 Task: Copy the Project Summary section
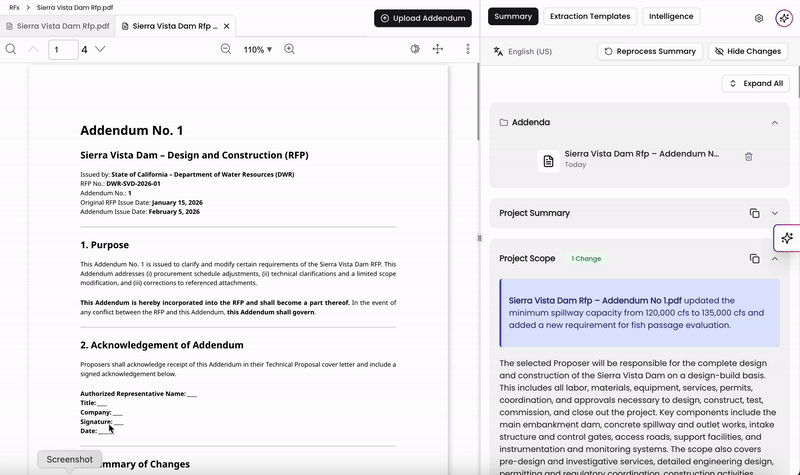click(x=755, y=213)
